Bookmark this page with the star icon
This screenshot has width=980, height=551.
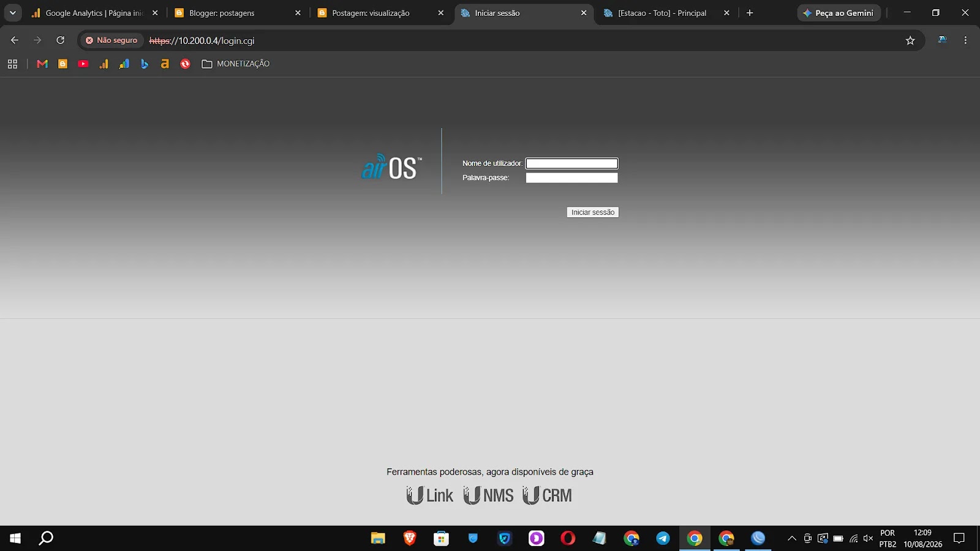pyautogui.click(x=910, y=40)
